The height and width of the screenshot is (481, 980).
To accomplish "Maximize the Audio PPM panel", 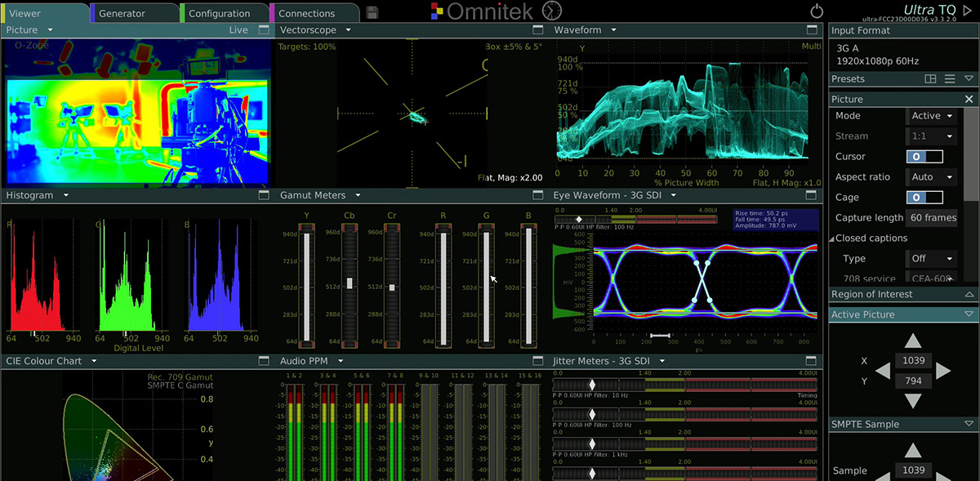I will coord(537,360).
